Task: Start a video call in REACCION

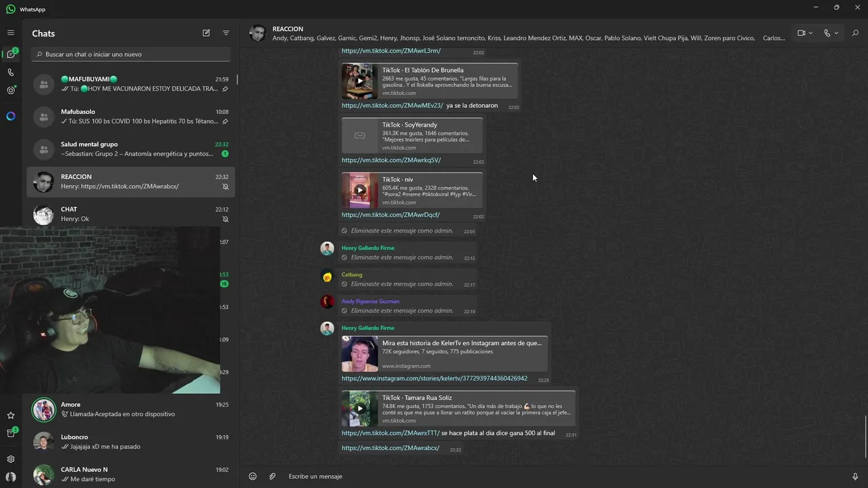Action: coord(802,33)
